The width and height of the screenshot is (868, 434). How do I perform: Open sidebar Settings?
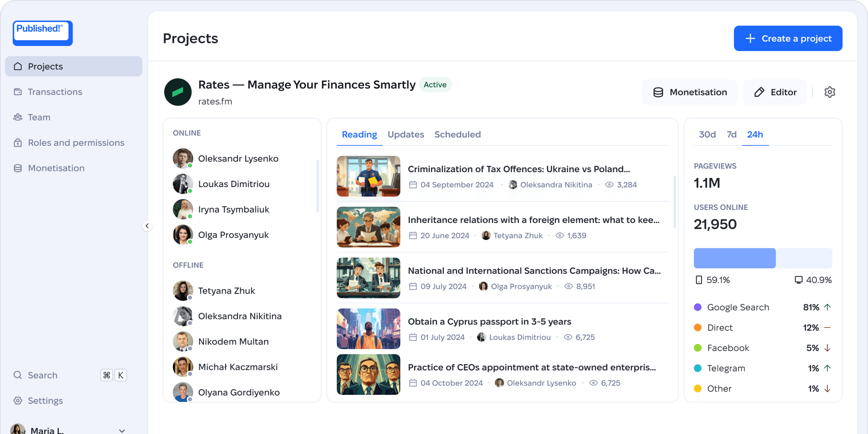click(x=45, y=400)
